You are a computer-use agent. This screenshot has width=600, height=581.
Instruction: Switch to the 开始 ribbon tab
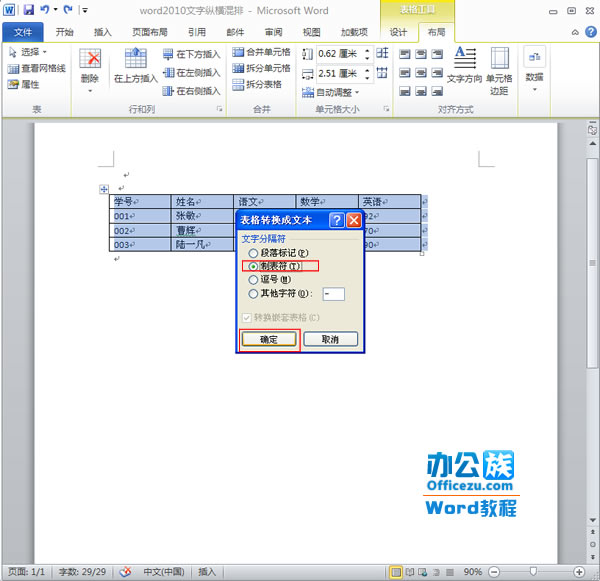pos(65,32)
